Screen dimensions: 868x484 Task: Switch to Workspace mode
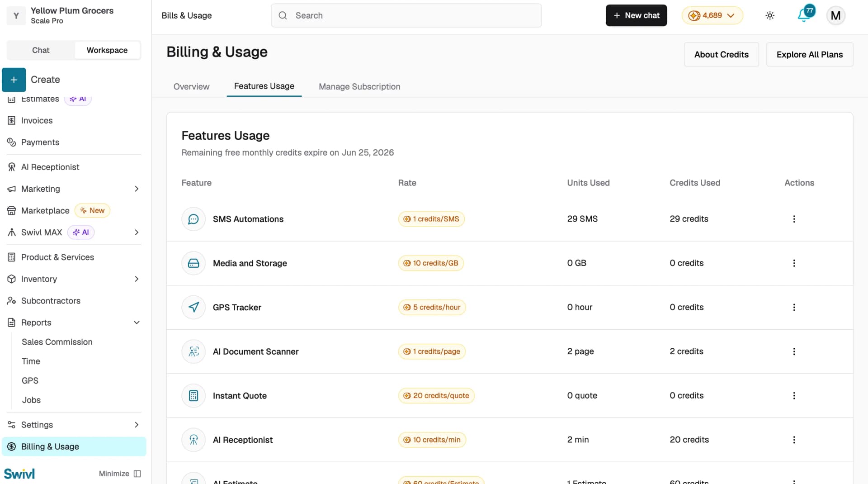click(x=107, y=50)
